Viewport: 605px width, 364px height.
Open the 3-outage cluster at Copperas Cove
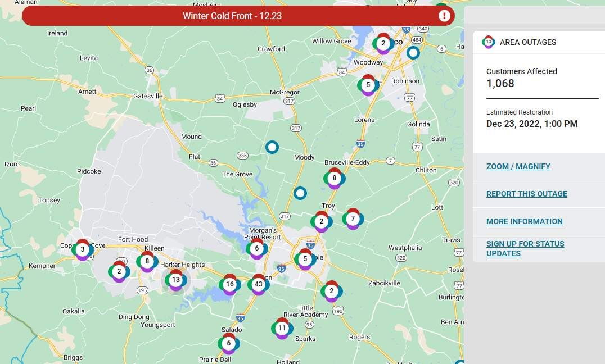coord(83,249)
